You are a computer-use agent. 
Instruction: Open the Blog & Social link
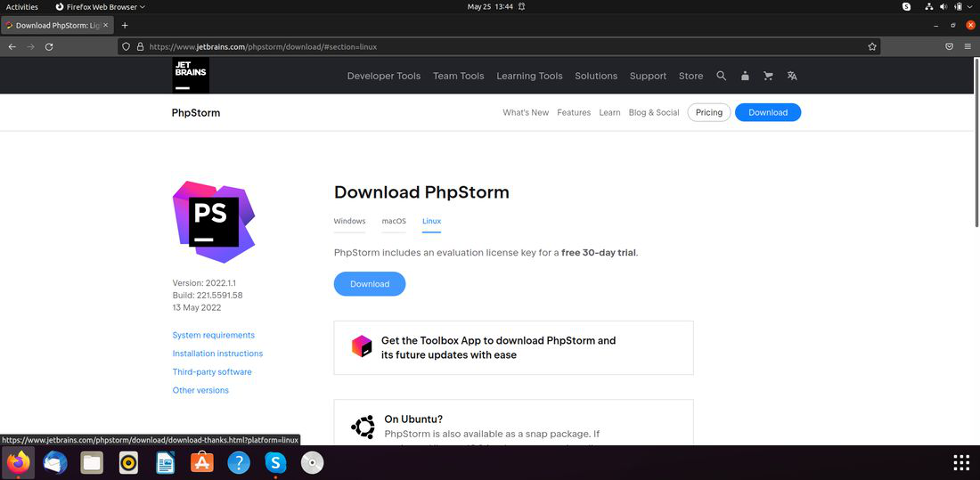pos(654,112)
